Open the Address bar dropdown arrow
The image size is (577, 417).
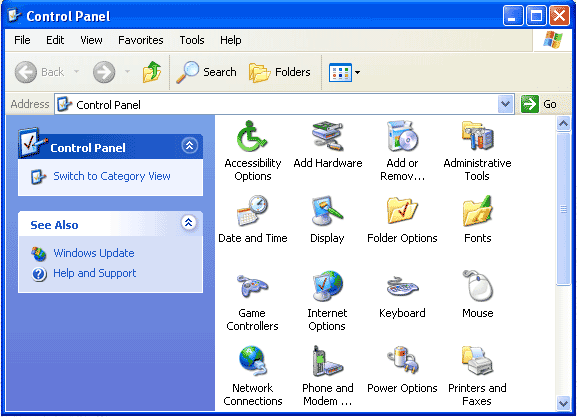pos(506,104)
